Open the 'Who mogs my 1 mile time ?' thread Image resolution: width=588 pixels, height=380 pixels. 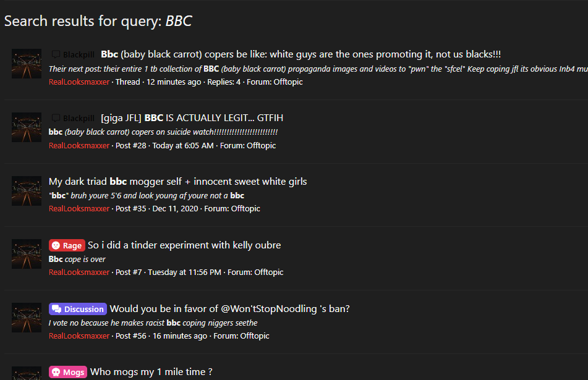151,372
